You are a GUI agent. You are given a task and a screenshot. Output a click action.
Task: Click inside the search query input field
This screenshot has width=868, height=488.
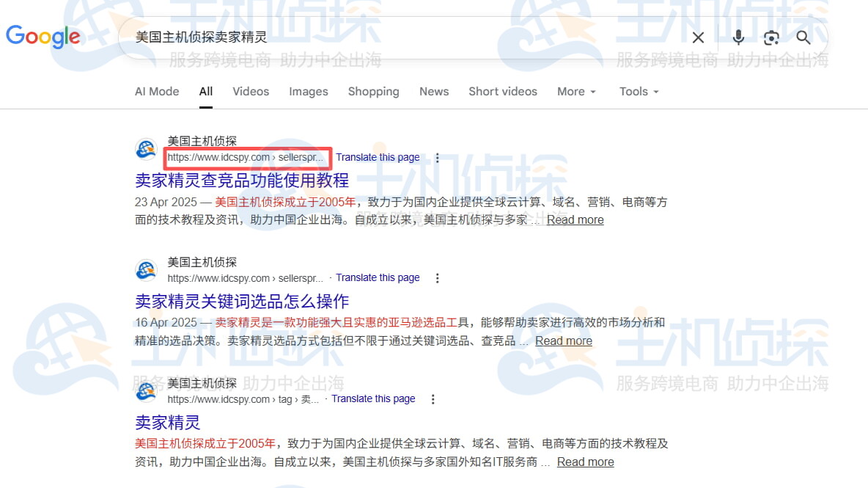point(403,37)
